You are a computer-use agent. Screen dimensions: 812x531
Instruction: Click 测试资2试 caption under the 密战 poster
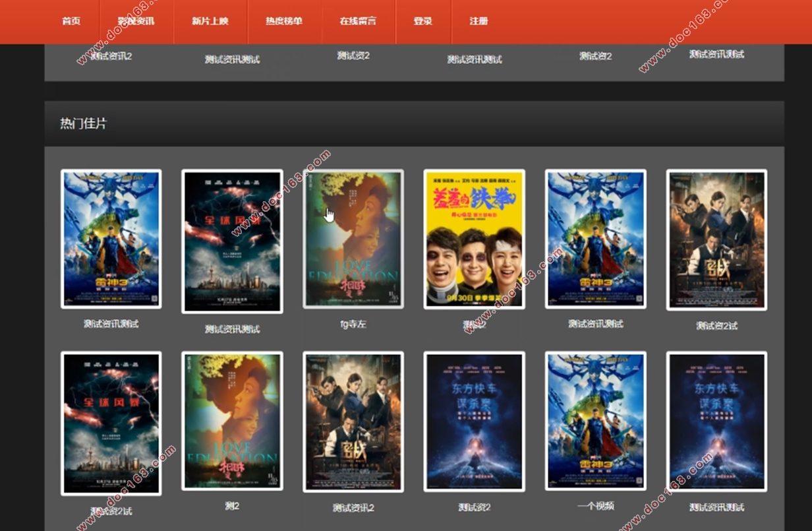(716, 326)
